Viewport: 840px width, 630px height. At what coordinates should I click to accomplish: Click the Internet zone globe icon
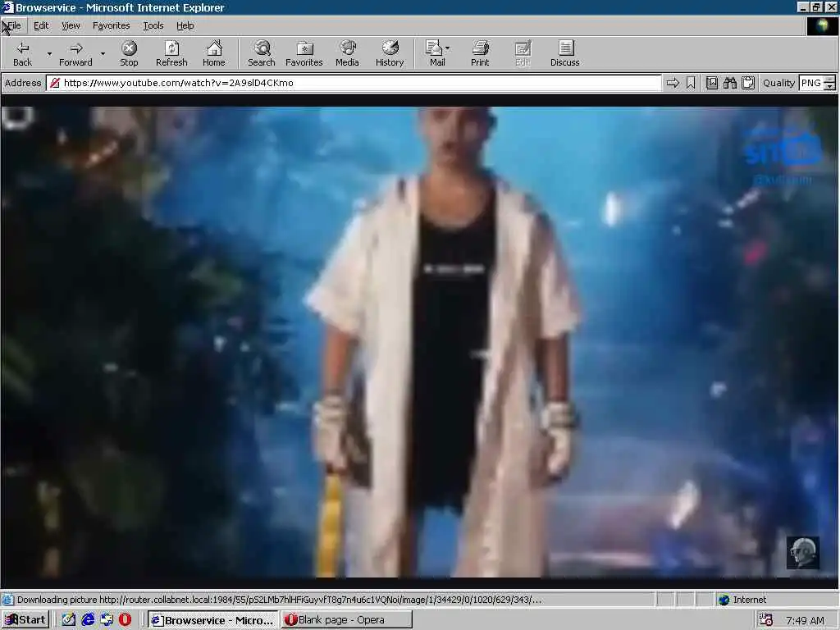tap(724, 600)
